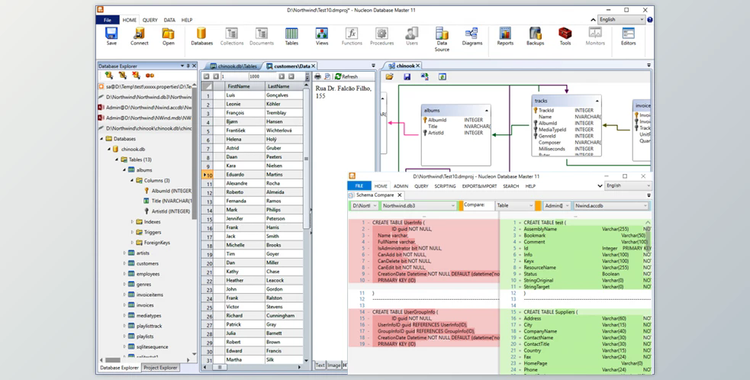The width and height of the screenshot is (750, 380).
Task: Click the page size field showing 1000
Action: coord(262,77)
